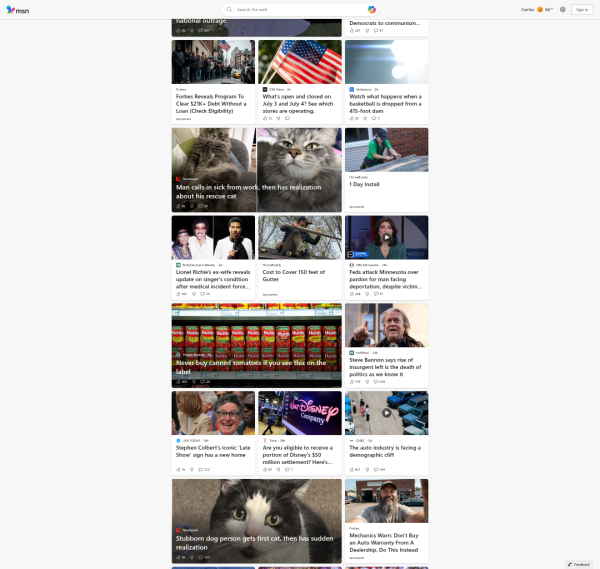
Task: Open comments on basketball dam story
Action: (x=376, y=118)
